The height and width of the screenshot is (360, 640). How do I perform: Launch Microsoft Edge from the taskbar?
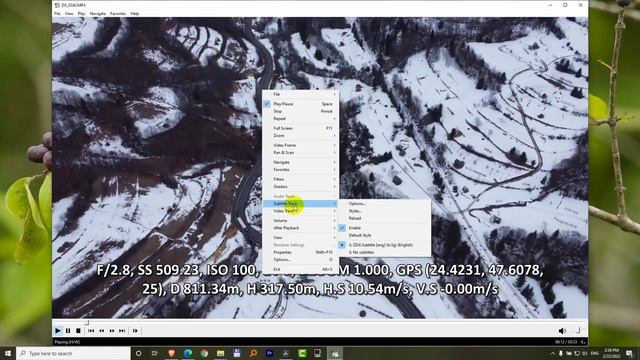coord(188,353)
